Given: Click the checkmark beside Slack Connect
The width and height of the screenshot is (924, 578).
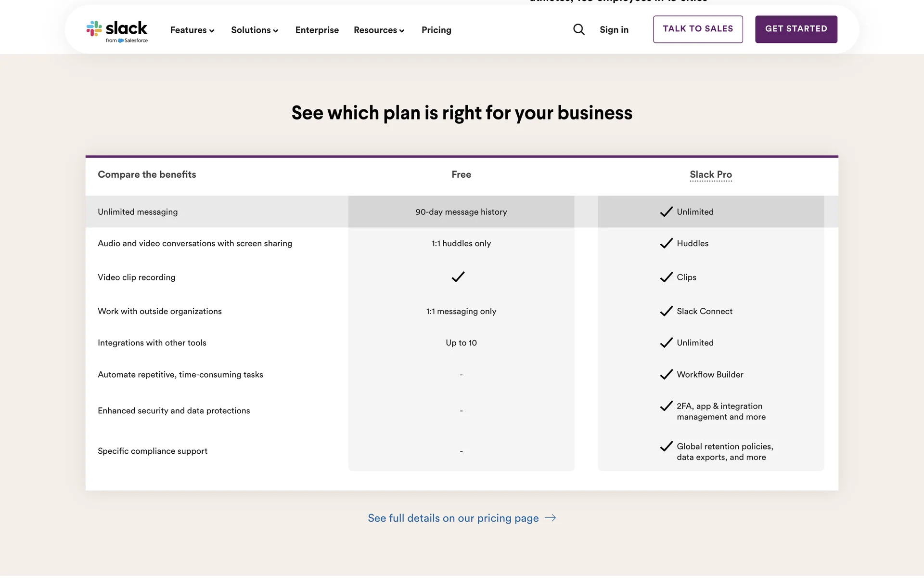Looking at the screenshot, I should coord(666,311).
